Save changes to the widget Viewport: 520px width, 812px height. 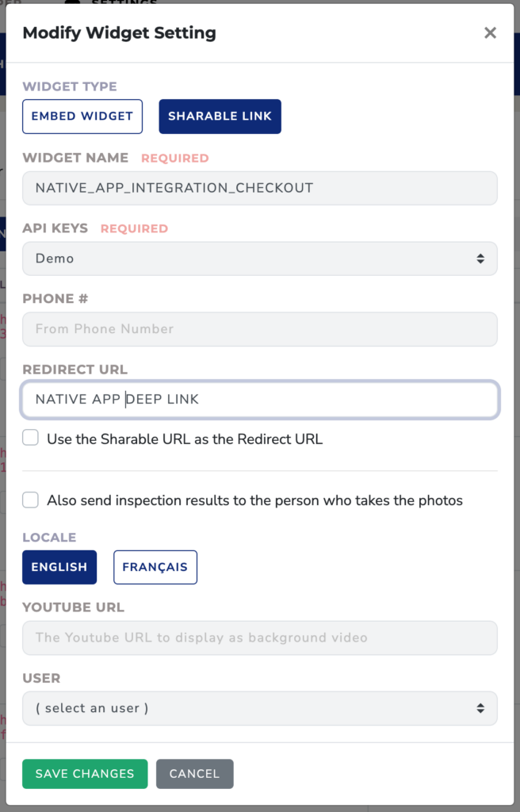pos(85,774)
